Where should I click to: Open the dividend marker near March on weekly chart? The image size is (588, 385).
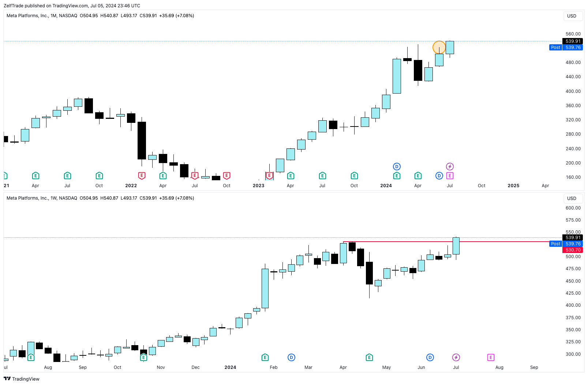(291, 357)
